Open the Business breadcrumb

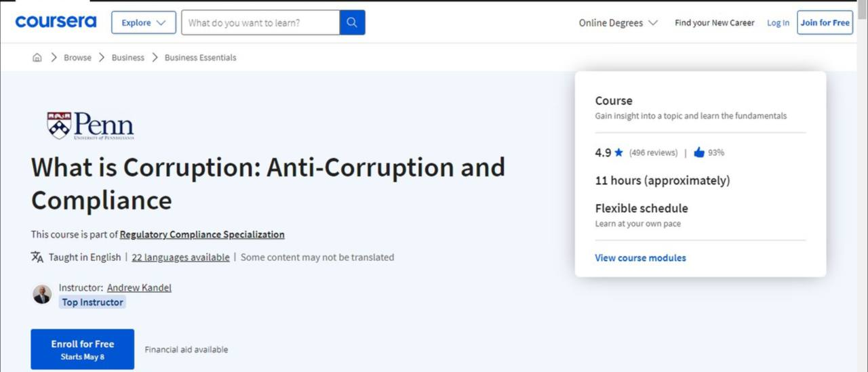128,58
